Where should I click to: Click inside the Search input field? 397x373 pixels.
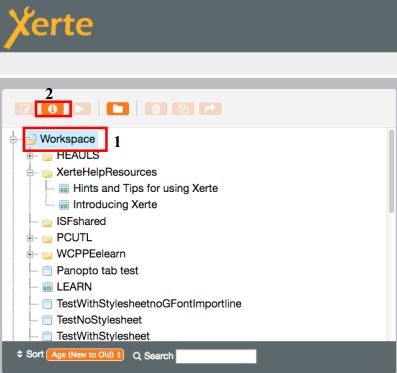216,356
